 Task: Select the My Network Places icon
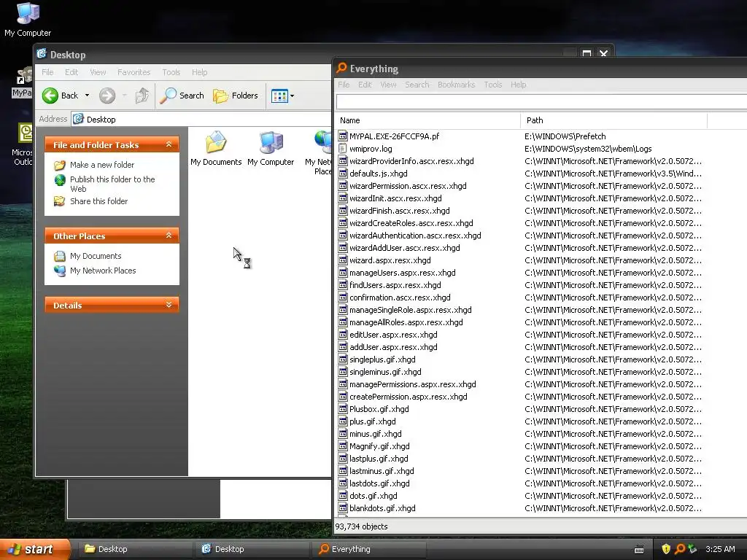point(323,142)
